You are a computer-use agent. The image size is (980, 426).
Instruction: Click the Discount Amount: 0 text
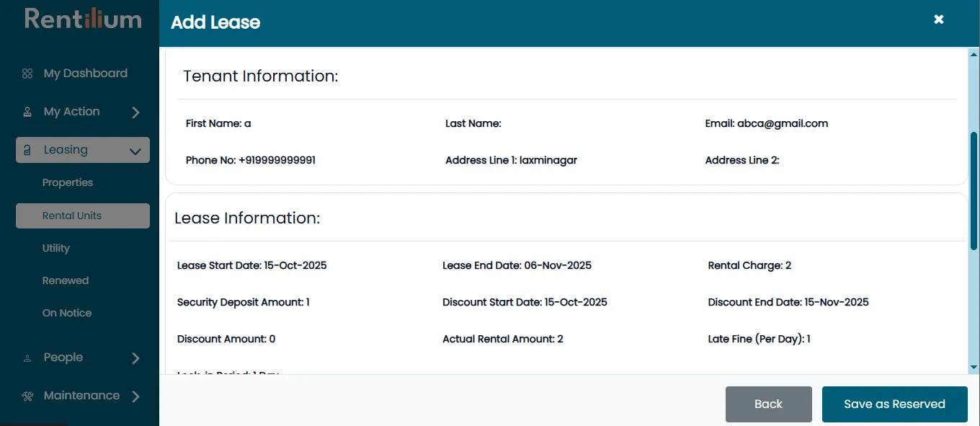226,339
